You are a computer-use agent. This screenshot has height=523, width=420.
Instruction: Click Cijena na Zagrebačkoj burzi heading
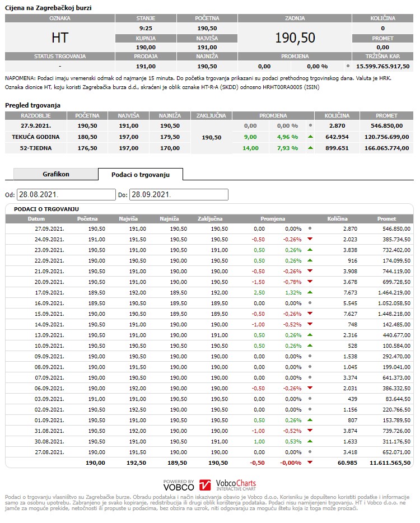(48, 8)
